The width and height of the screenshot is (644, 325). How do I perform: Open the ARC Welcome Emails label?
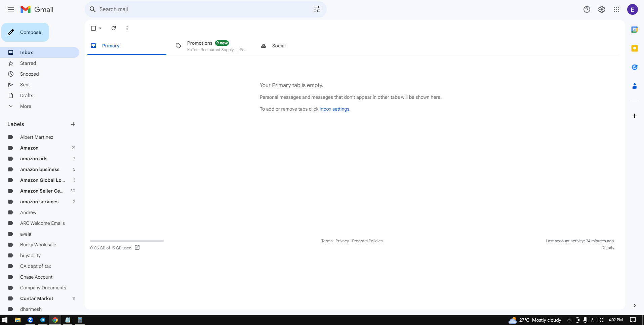[x=40, y=223]
